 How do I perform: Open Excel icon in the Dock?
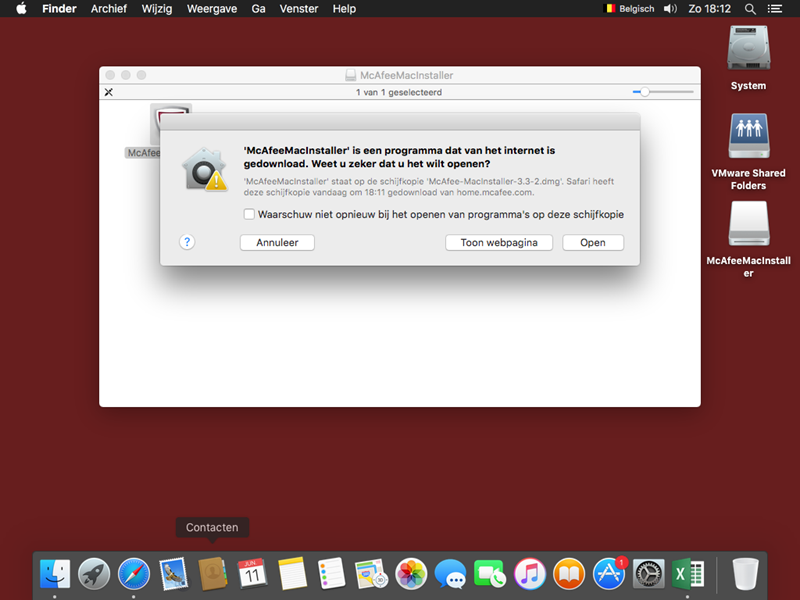(x=688, y=573)
